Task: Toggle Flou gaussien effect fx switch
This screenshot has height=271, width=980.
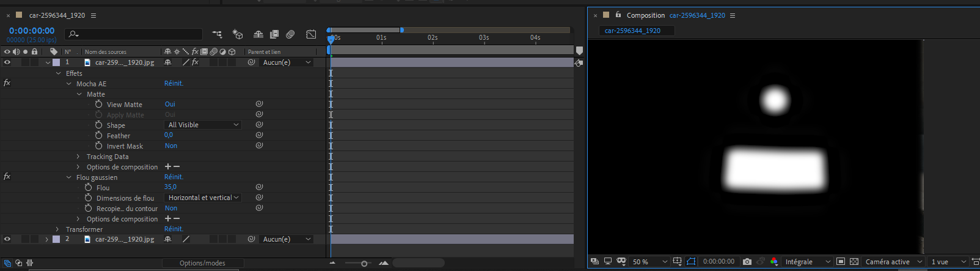Action: [x=7, y=177]
